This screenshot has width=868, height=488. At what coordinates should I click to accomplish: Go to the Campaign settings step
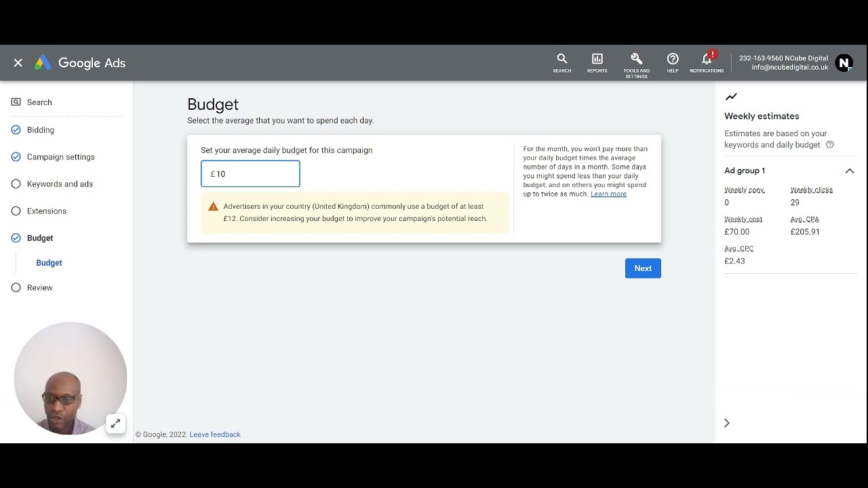61,157
